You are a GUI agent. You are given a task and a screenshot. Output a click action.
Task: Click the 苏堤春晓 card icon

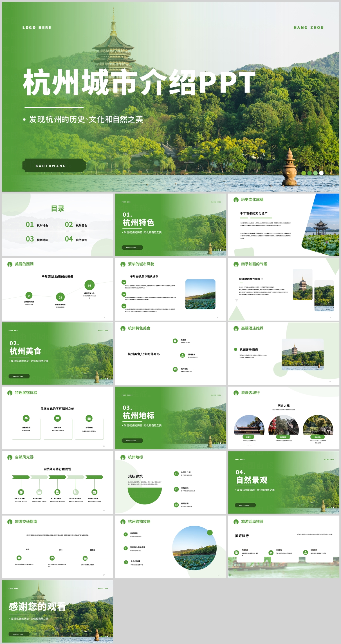89,418
